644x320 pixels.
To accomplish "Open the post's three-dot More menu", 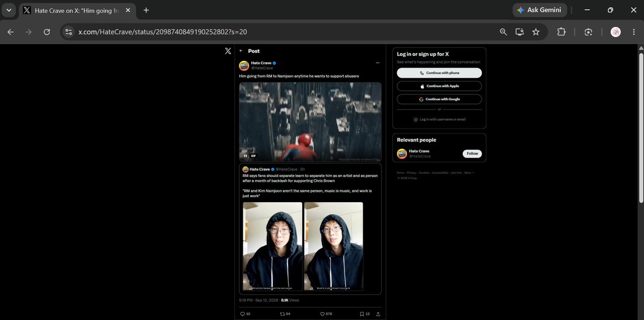I will [378, 63].
